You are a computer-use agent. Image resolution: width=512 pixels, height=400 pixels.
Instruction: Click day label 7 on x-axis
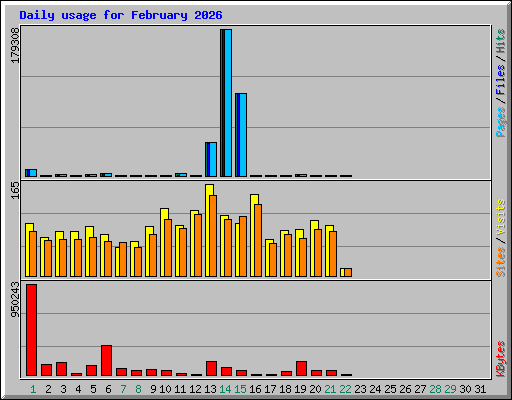123,389
